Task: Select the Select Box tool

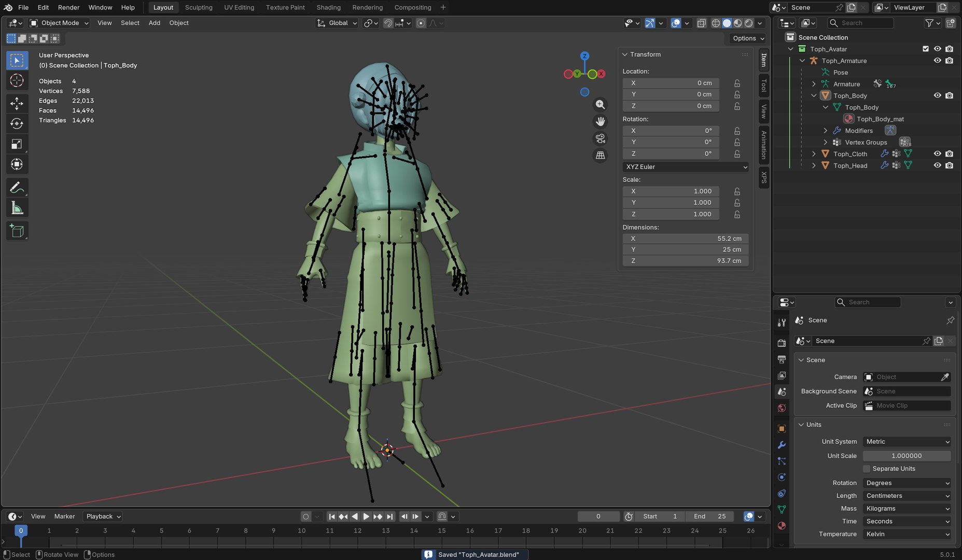Action: tap(17, 61)
